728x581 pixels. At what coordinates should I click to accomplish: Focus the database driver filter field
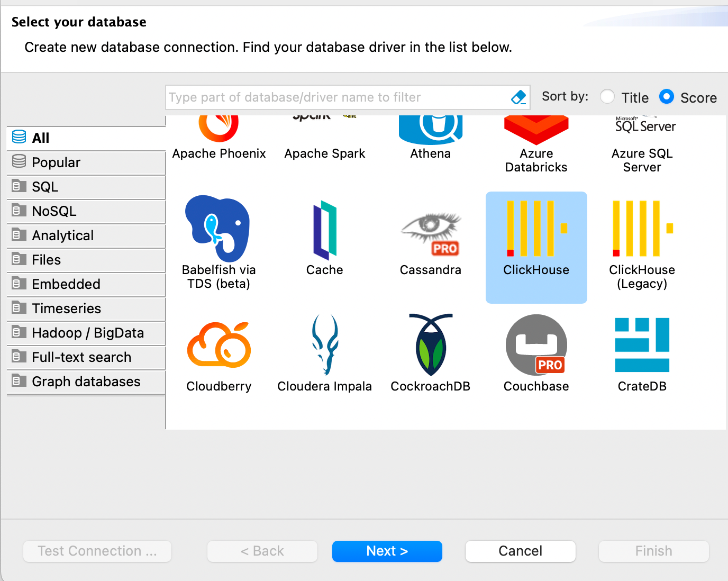(336, 97)
